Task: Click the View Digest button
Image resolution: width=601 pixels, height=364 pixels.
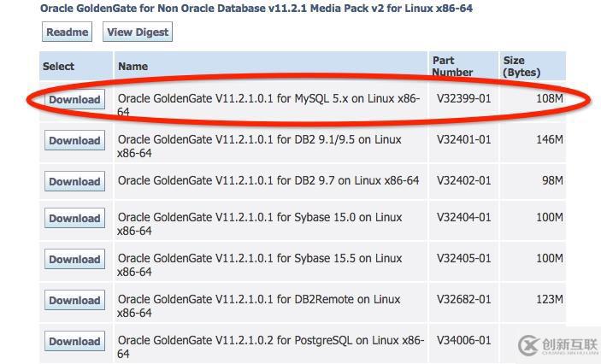Action: coord(138,32)
